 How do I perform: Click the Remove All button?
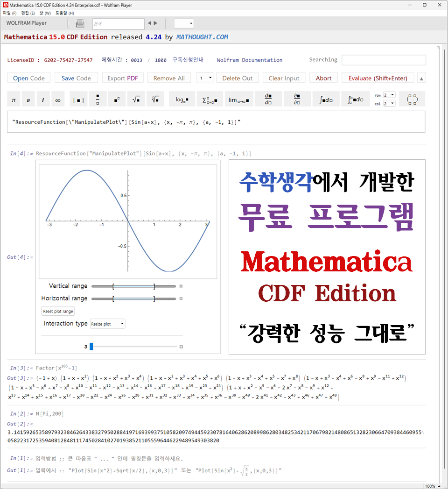(x=169, y=78)
